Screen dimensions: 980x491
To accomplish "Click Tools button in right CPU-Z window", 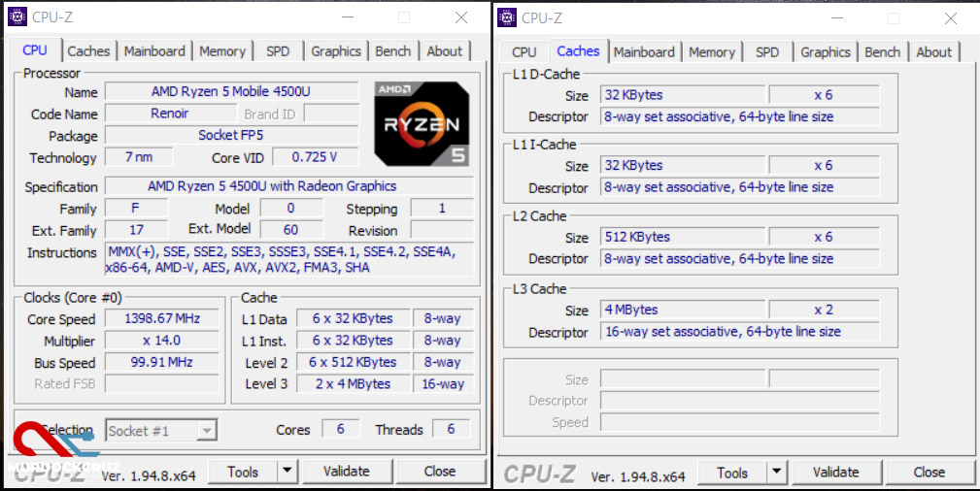I will point(732,473).
